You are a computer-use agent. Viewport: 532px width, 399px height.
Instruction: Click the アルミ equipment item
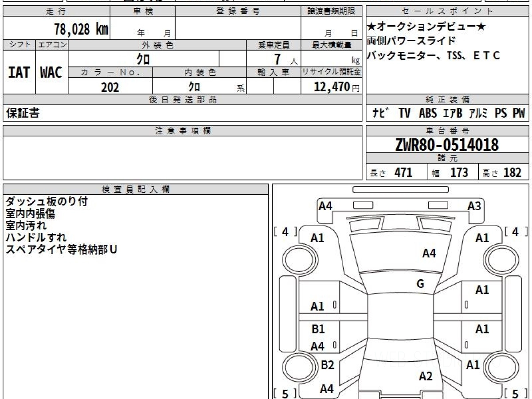point(479,113)
